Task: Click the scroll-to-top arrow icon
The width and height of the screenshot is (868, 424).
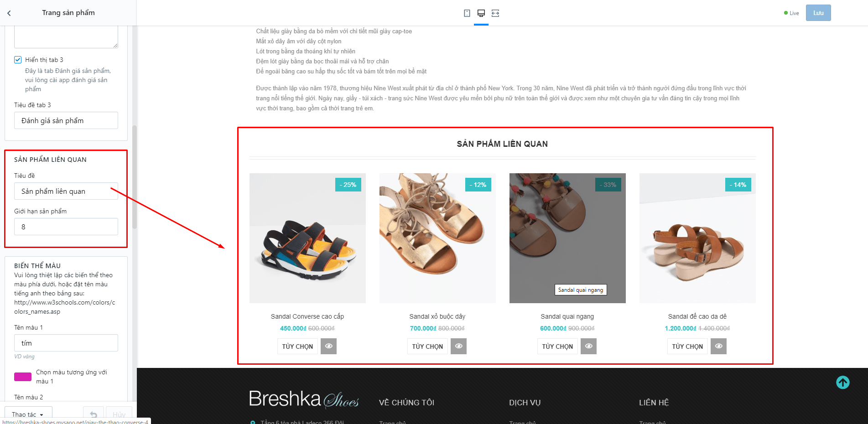Action: click(843, 383)
